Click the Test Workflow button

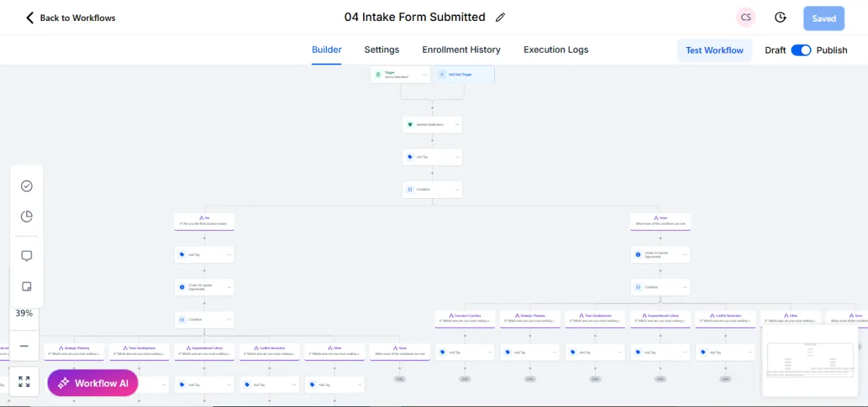714,50
